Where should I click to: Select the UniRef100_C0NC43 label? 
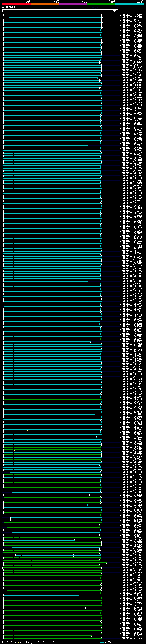(131, 407)
